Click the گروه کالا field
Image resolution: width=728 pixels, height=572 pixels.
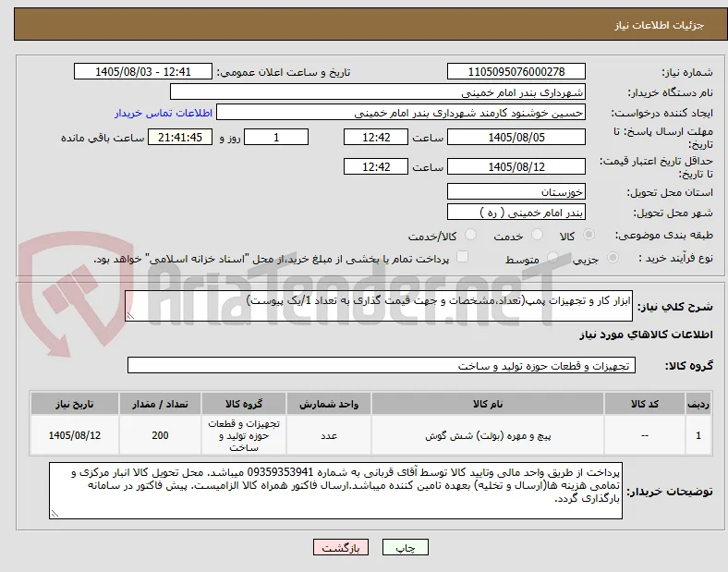(x=382, y=365)
